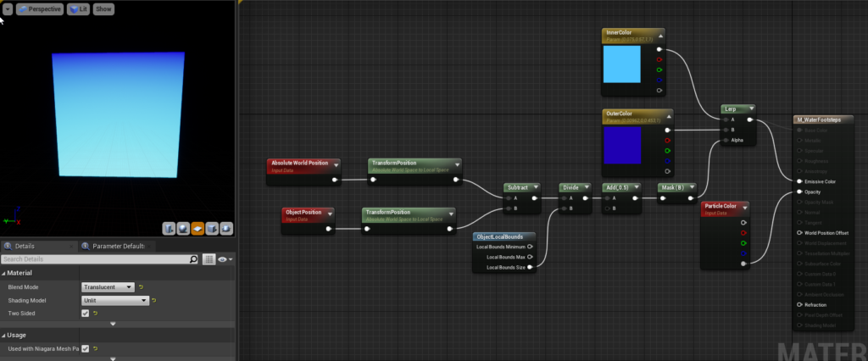Click the Show viewport button
The height and width of the screenshot is (361, 868).
pyautogui.click(x=103, y=9)
